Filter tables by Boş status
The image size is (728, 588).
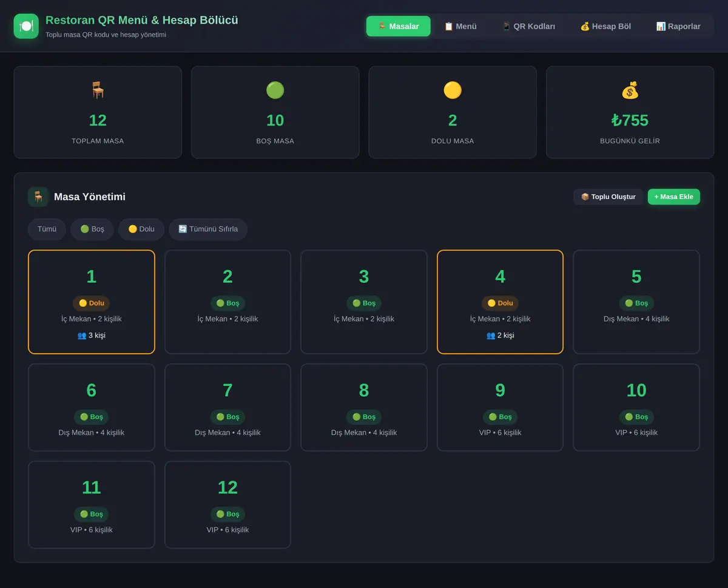[x=92, y=229]
